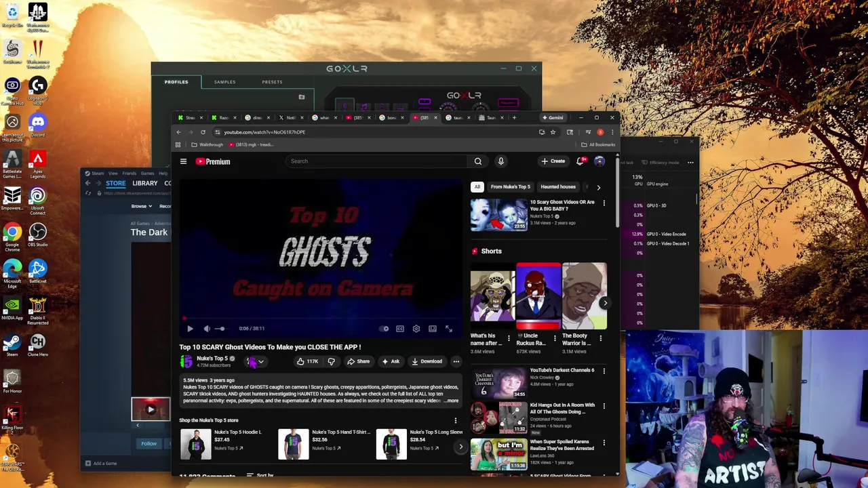Viewport: 868px width, 488px height.
Task: Open the Discord desktop shortcut
Action: point(38,125)
